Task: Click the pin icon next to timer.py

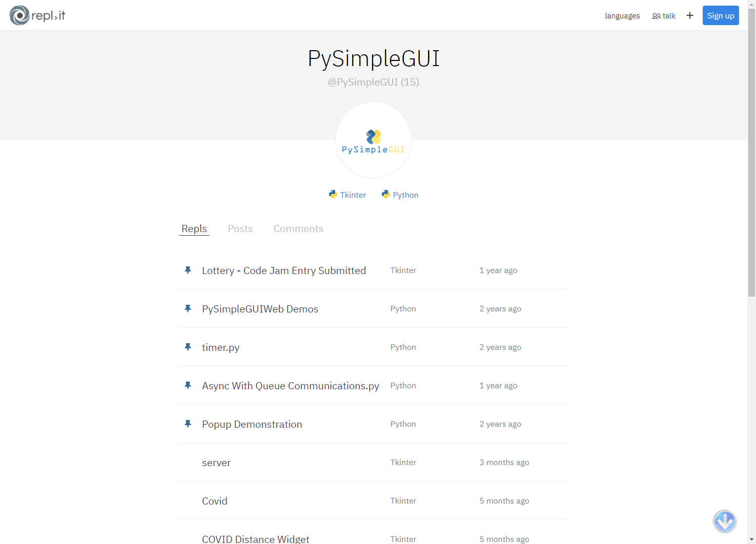Action: (188, 347)
